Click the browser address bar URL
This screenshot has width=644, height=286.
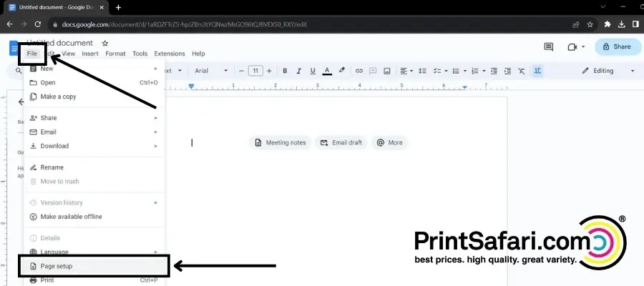[185, 24]
